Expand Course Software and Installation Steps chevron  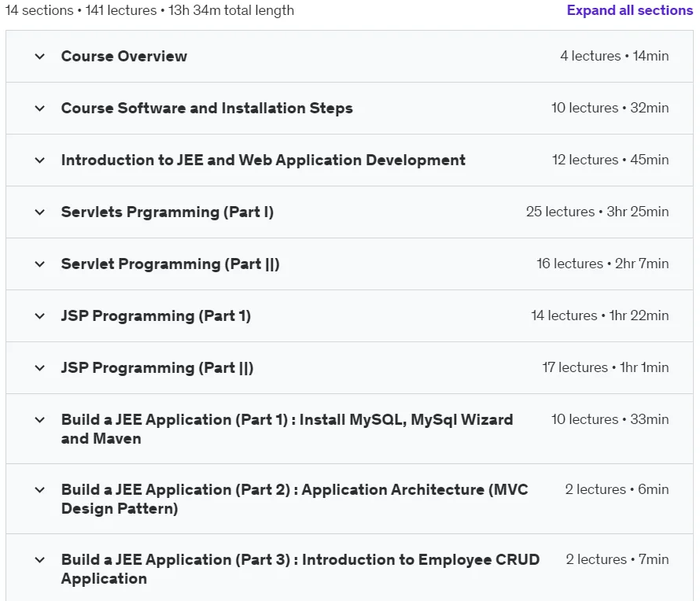(40, 109)
